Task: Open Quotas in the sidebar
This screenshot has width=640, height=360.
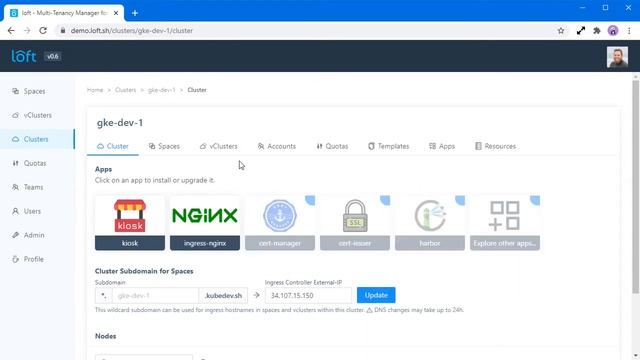Action: click(x=35, y=163)
